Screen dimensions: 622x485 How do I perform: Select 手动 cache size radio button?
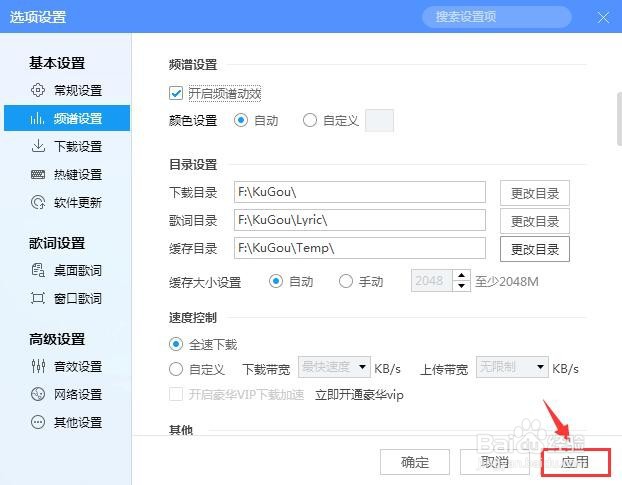tap(346, 282)
